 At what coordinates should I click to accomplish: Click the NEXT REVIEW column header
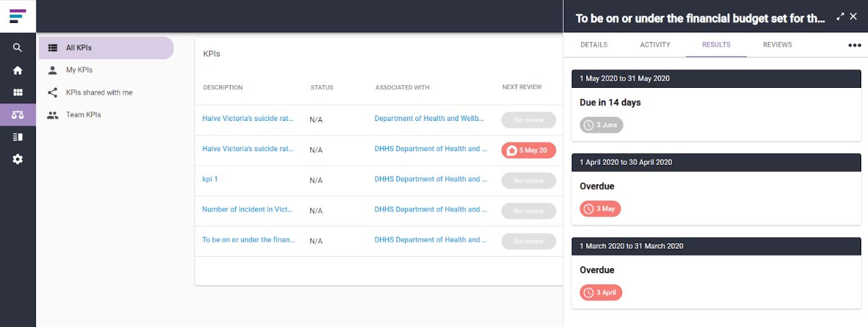[x=522, y=87]
